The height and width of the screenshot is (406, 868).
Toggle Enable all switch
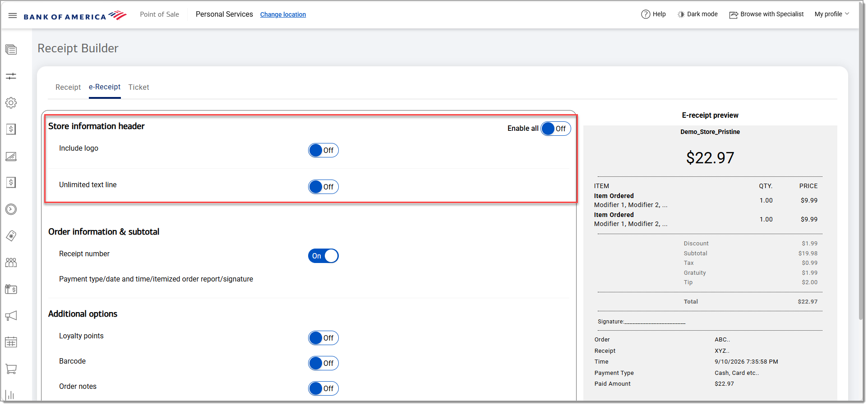(556, 129)
